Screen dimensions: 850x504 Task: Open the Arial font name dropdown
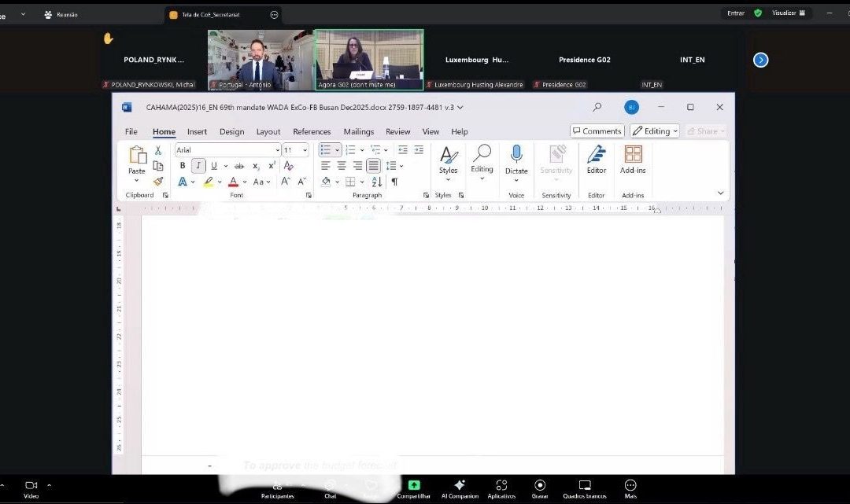pos(277,150)
